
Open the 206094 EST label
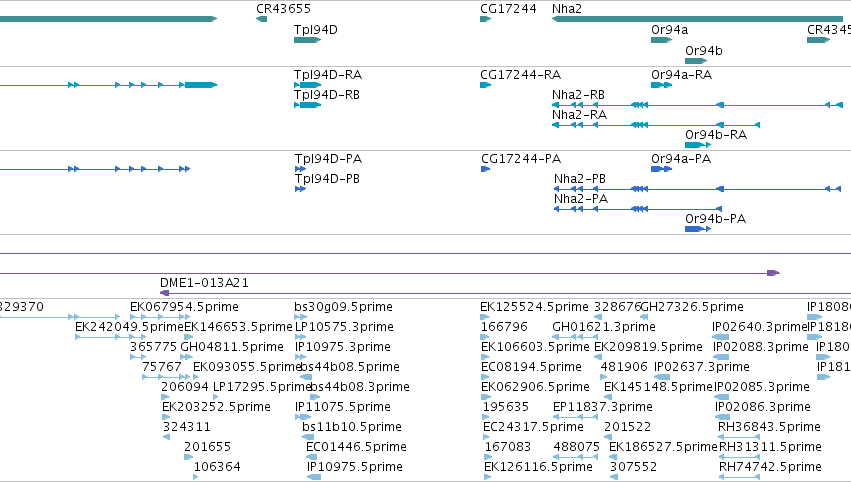point(185,387)
